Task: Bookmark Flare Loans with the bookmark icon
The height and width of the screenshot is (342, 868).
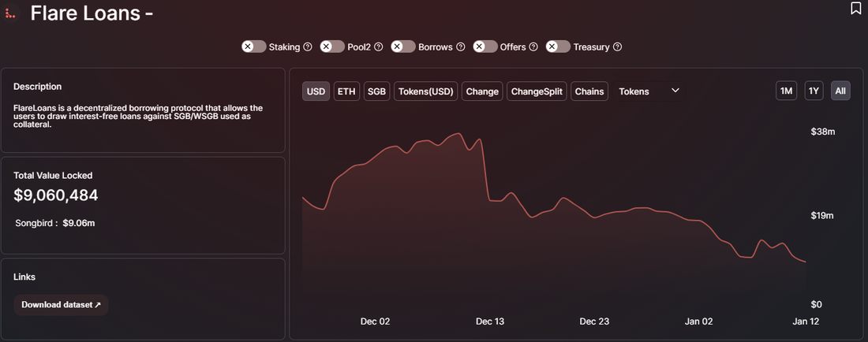Action: tap(855, 9)
